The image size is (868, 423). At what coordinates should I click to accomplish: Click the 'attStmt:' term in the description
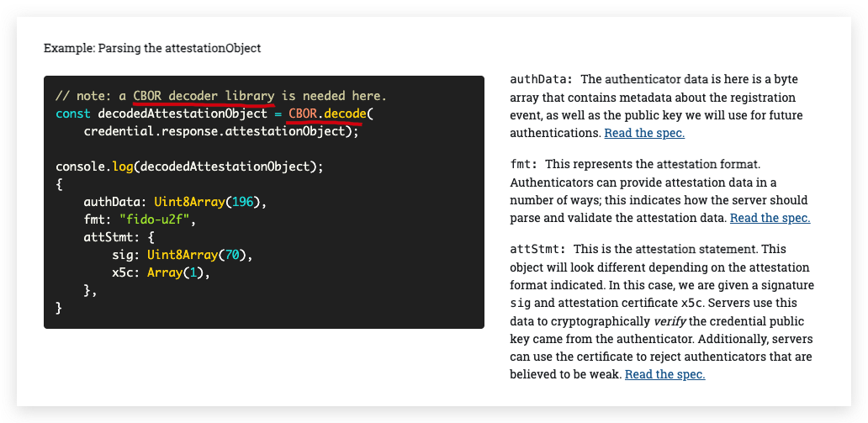537,249
